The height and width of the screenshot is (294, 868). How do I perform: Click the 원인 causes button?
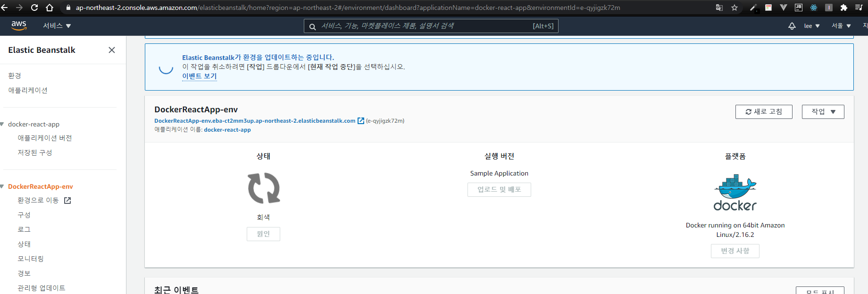pos(263,234)
